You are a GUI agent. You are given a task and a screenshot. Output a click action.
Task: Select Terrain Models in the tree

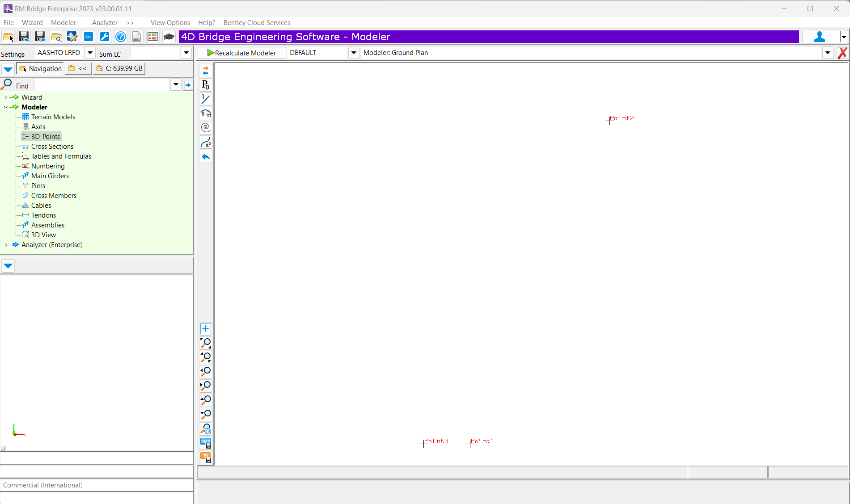53,117
